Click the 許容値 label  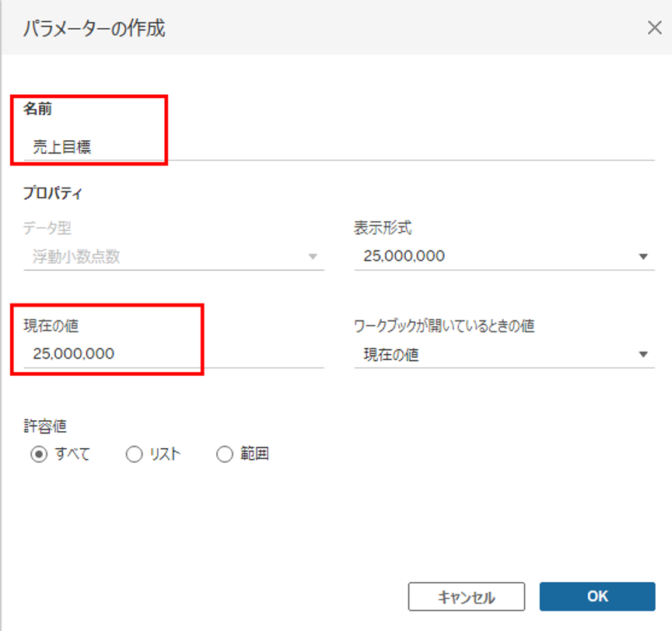[45, 426]
